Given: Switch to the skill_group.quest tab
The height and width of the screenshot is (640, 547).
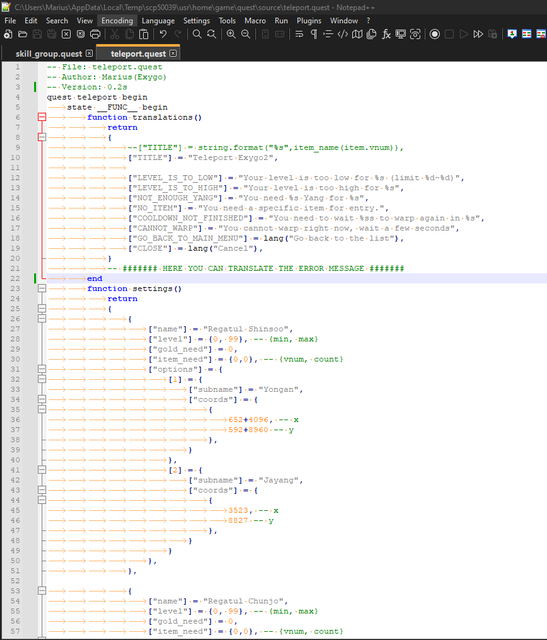Looking at the screenshot, I should [x=49, y=54].
